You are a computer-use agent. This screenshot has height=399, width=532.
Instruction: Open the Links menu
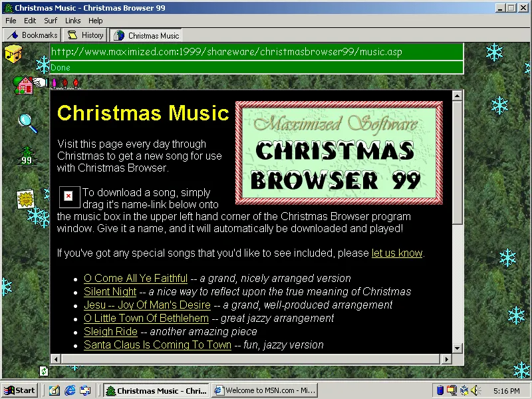(x=73, y=21)
